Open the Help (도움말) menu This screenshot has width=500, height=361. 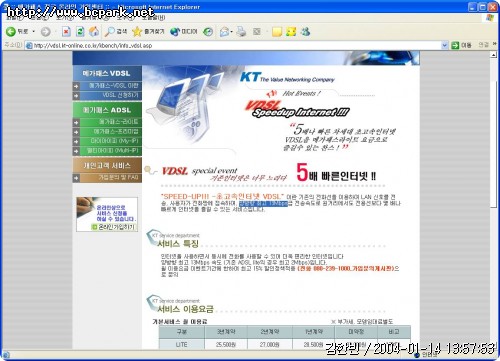point(153,17)
